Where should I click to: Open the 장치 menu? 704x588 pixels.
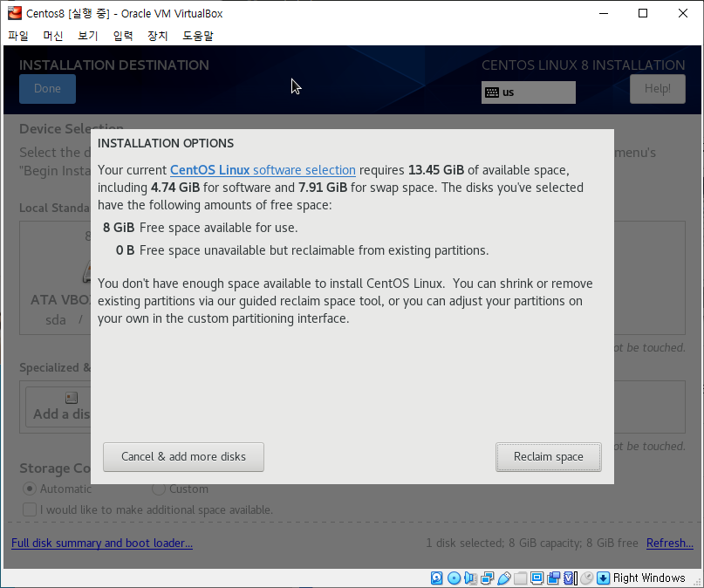(x=158, y=36)
